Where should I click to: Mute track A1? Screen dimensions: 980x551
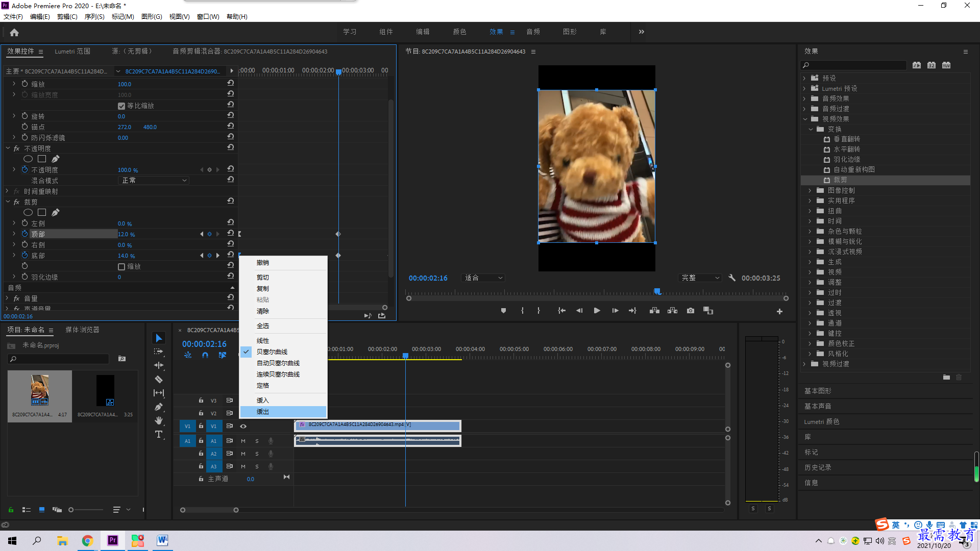pos(243,441)
